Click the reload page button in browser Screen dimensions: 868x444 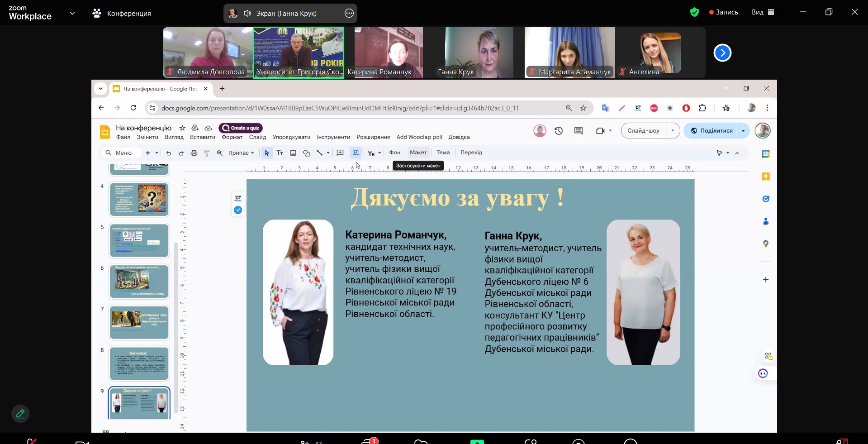133,108
